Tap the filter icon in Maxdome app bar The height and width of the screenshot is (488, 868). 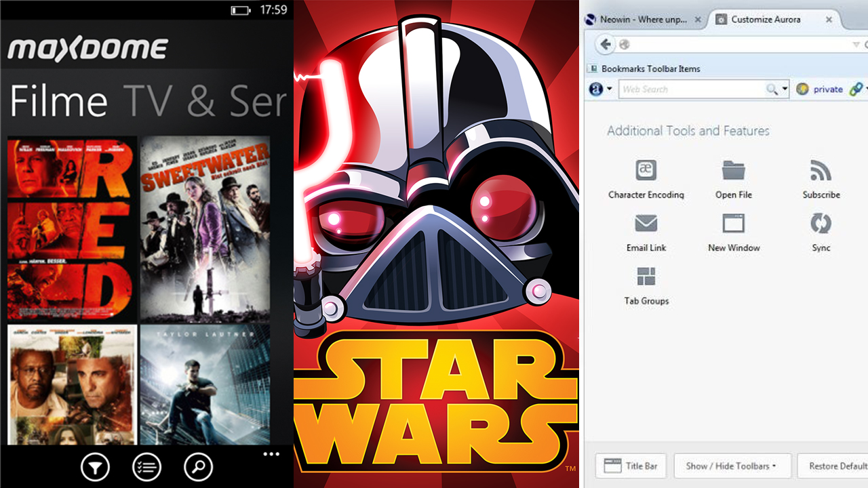[95, 467]
